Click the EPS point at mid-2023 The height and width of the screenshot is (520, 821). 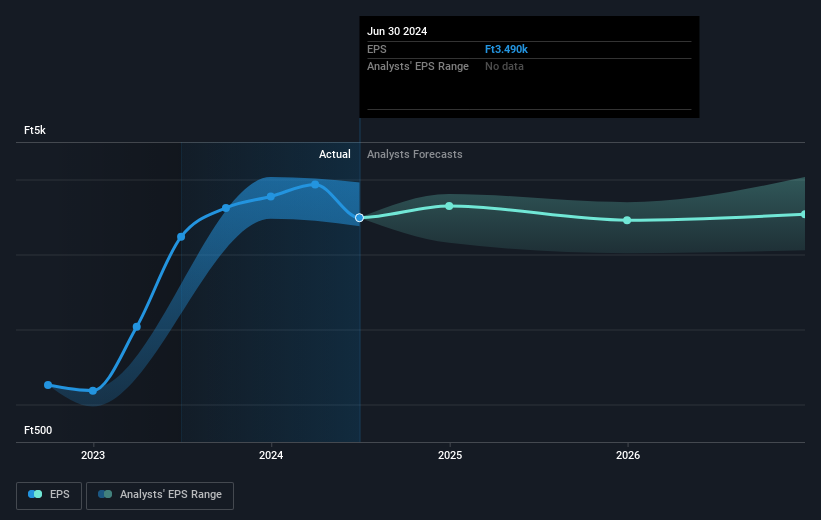pyautogui.click(x=181, y=237)
